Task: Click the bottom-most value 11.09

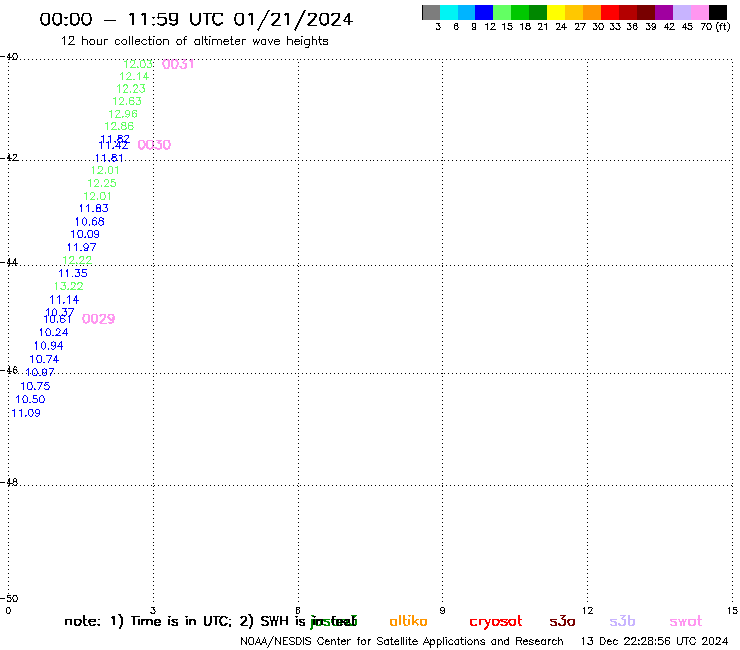Action: [26, 414]
